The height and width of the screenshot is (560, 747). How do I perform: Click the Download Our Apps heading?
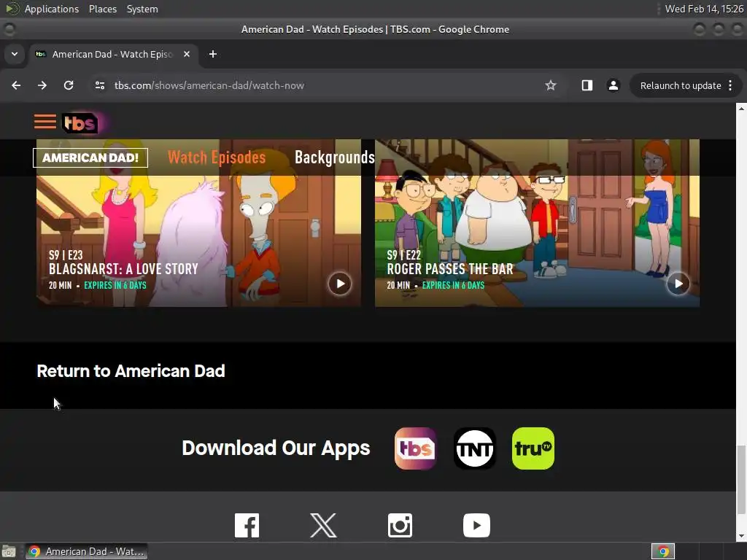[276, 448]
